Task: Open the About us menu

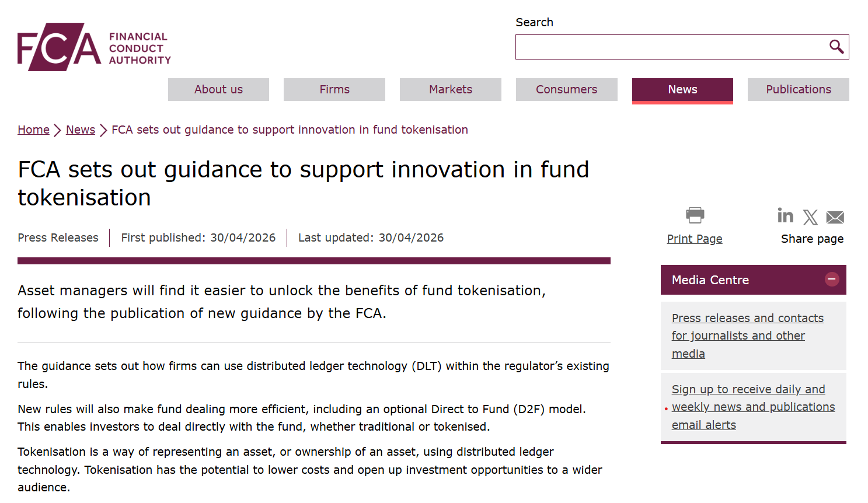Action: [218, 89]
